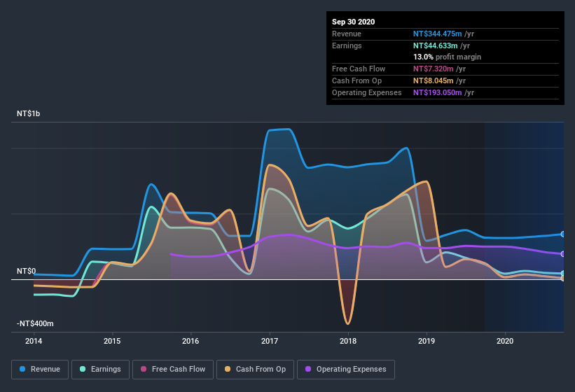Select the 2015 x-axis label

pos(112,342)
